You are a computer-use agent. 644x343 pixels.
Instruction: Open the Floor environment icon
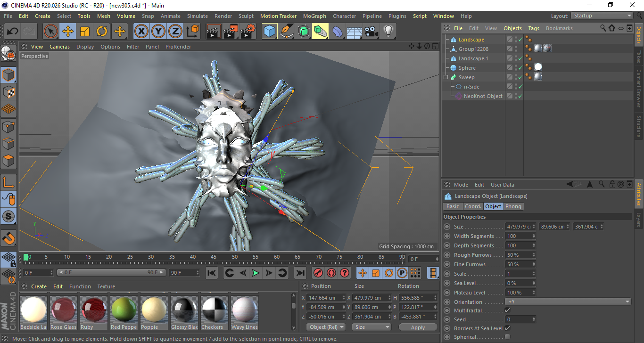click(355, 32)
